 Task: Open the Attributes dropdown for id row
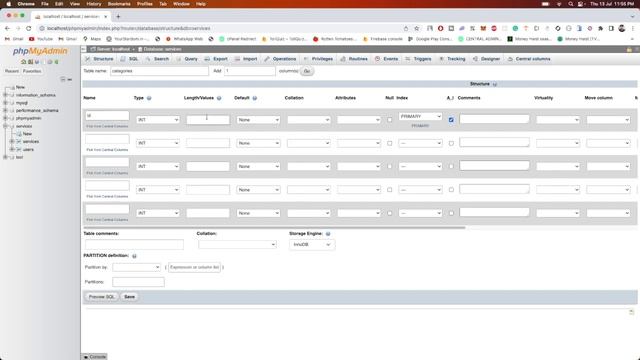pyautogui.click(x=359, y=120)
